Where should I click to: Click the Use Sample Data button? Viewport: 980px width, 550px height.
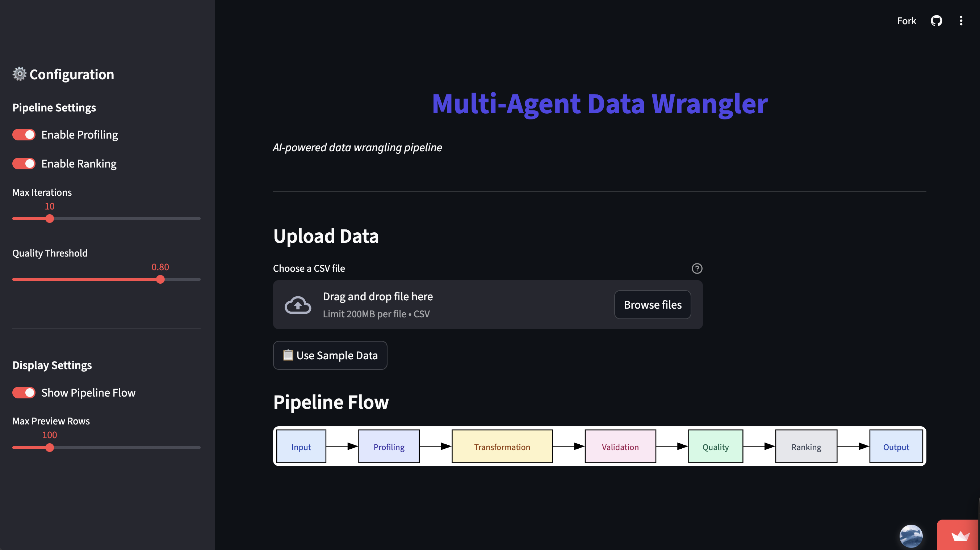(x=330, y=355)
